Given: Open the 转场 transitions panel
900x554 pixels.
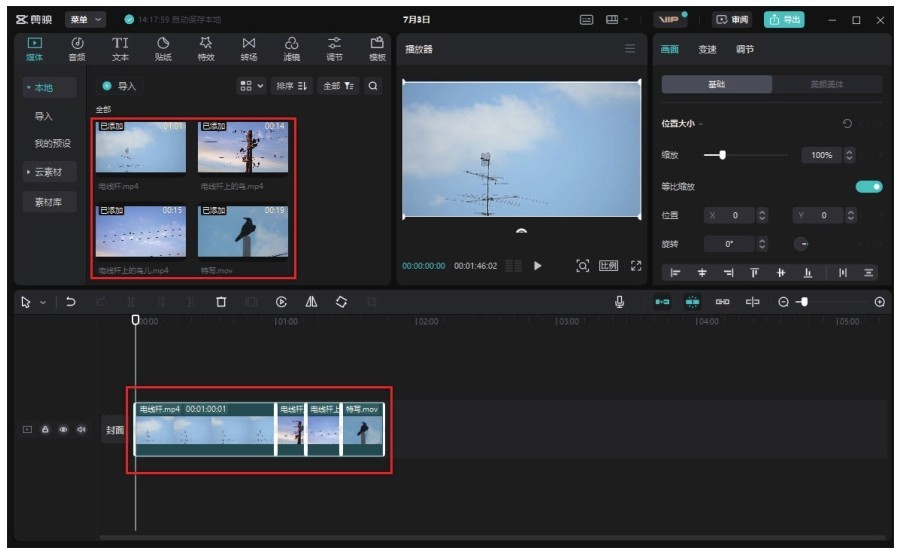Looking at the screenshot, I should click(x=249, y=48).
